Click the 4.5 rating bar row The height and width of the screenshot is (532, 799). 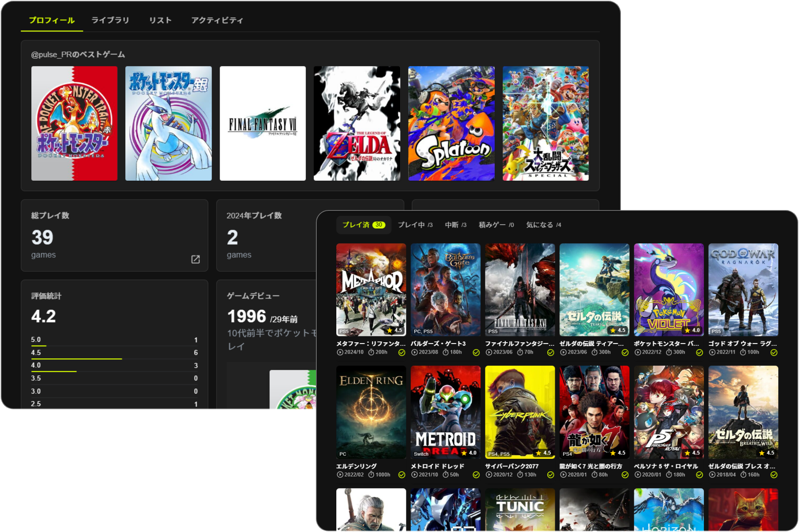[x=114, y=353]
